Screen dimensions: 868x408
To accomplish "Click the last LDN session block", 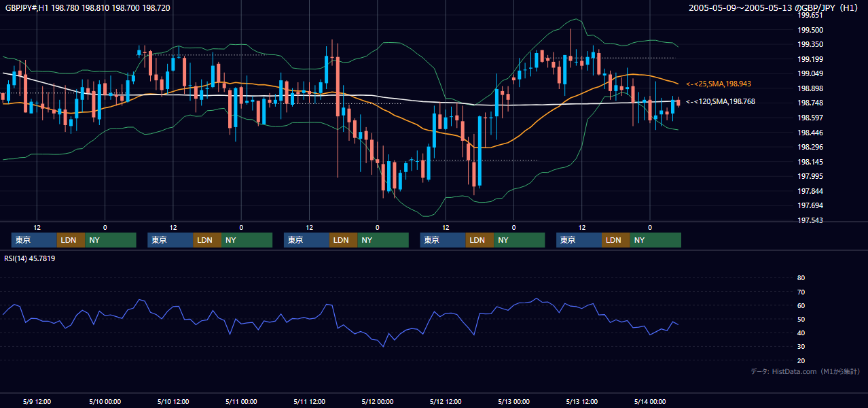I will (x=615, y=240).
